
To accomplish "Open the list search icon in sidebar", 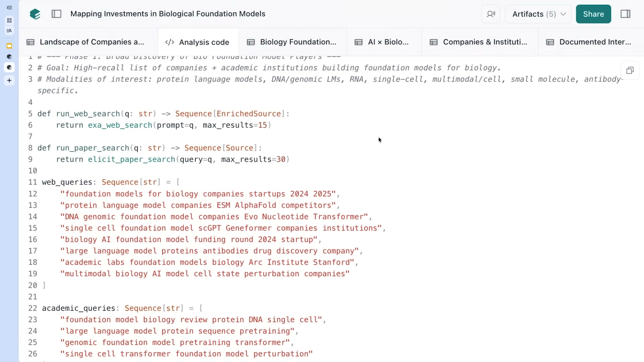I will (9, 31).
